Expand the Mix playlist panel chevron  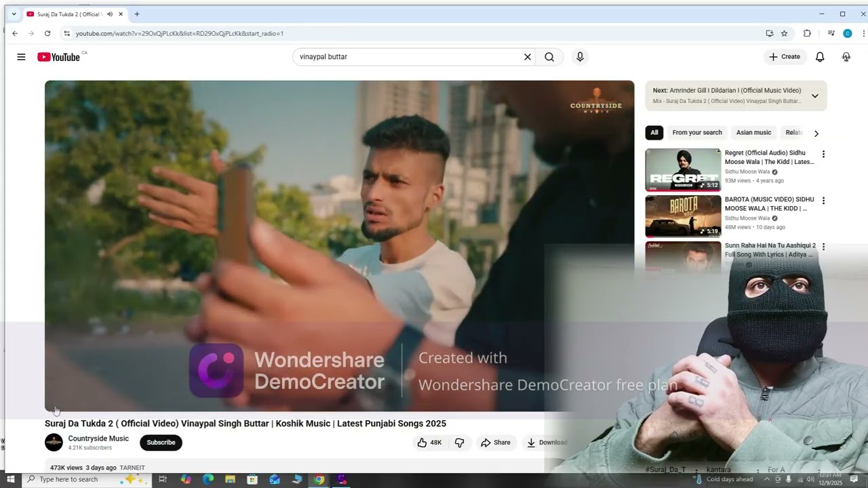point(815,96)
